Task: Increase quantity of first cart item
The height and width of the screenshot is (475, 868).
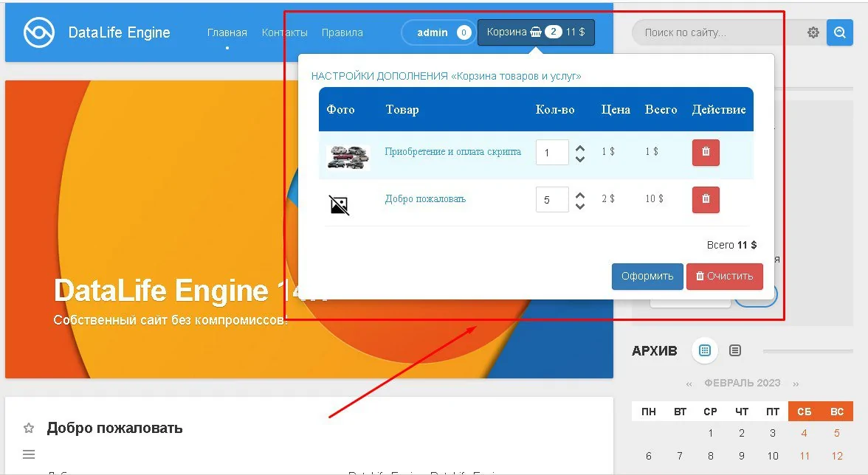Action: pyautogui.click(x=580, y=147)
